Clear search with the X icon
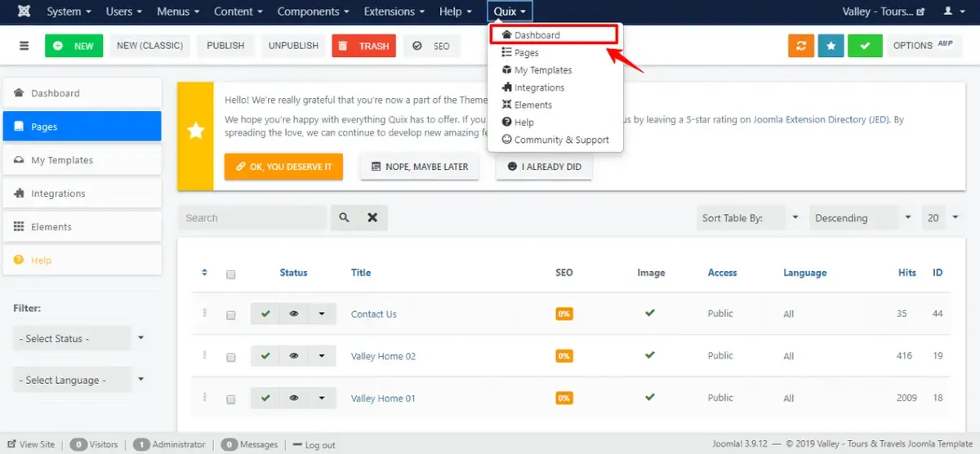 pyautogui.click(x=372, y=218)
